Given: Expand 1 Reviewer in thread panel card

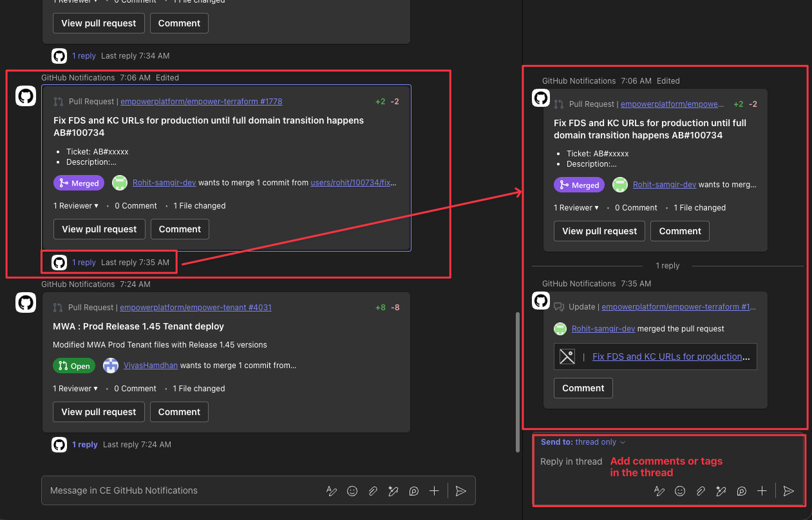Looking at the screenshot, I should pos(576,208).
